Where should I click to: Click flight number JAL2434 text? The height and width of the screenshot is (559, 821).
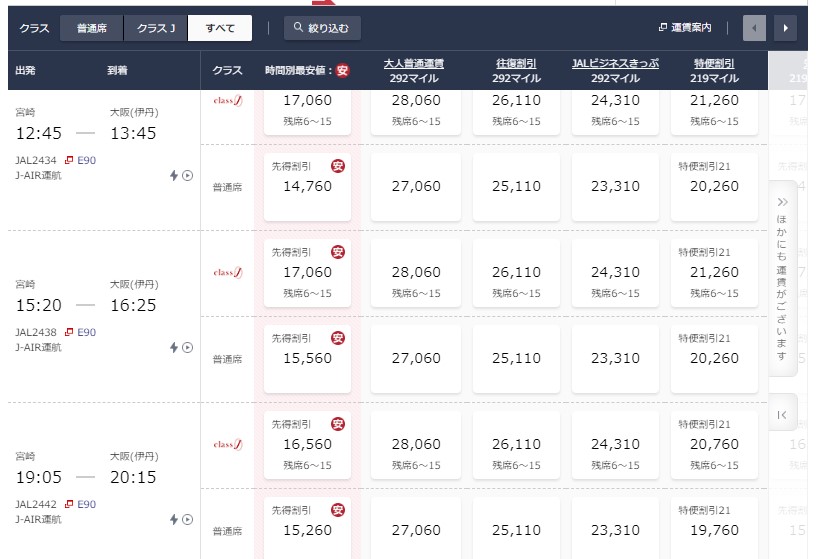pyautogui.click(x=36, y=160)
